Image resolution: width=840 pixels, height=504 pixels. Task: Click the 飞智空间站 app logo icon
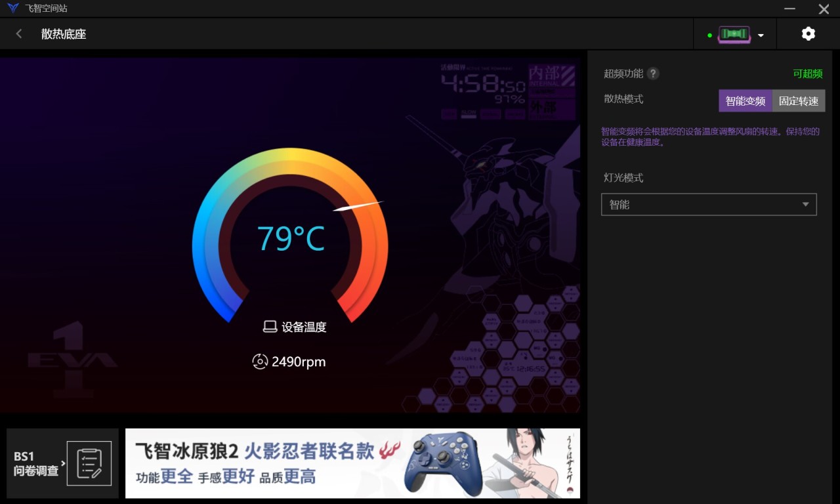tap(12, 9)
